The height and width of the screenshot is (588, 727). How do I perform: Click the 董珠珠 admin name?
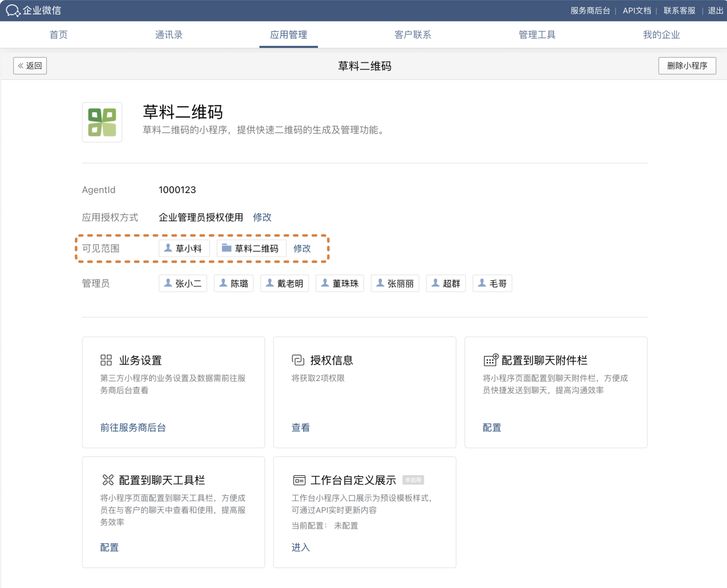coord(346,284)
